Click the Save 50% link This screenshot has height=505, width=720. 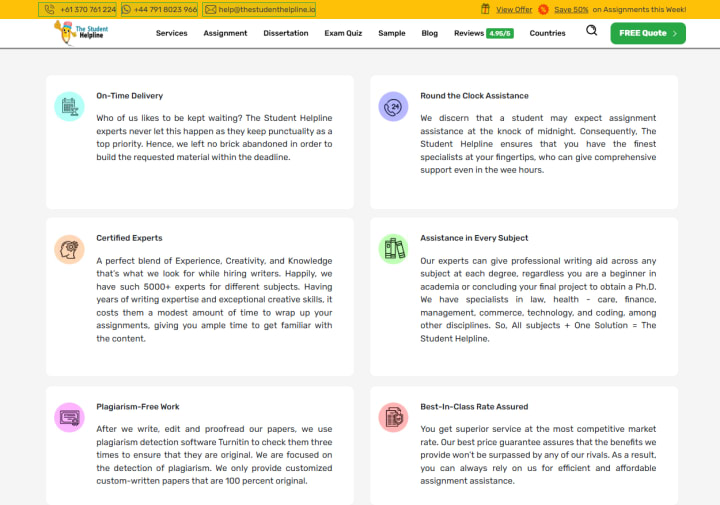(x=571, y=9)
